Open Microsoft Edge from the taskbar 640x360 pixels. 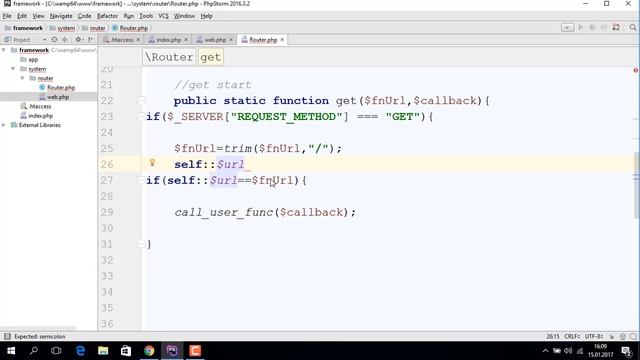coord(80,351)
